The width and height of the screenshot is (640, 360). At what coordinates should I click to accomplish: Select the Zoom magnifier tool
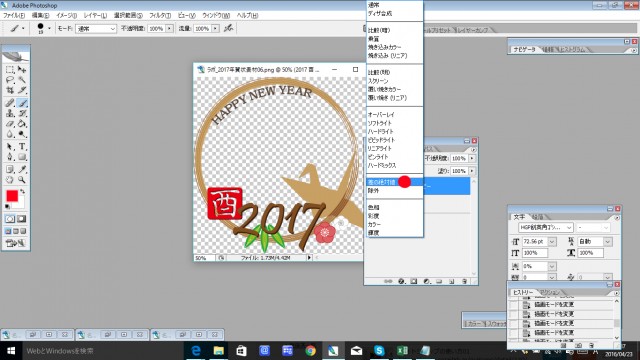(22, 180)
